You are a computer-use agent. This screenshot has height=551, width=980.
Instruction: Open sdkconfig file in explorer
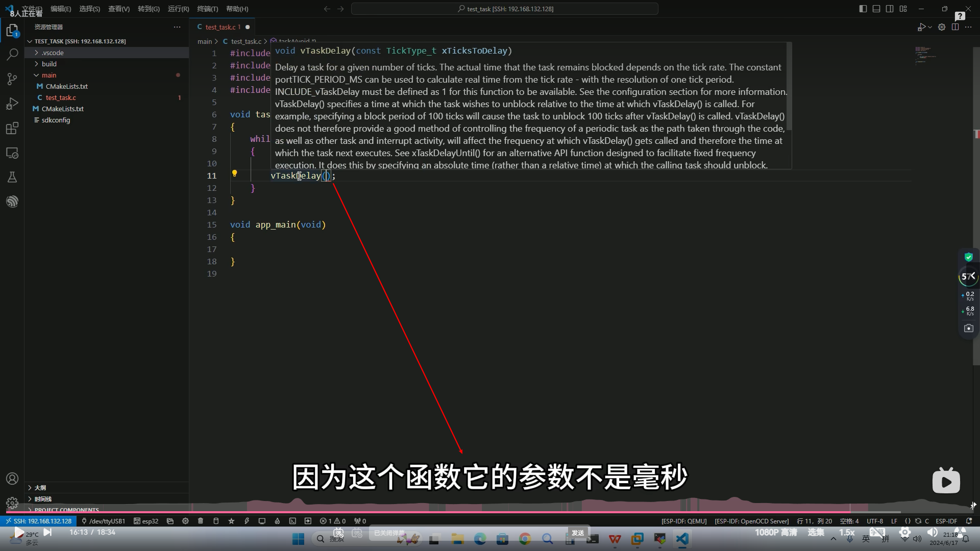click(x=107, y=120)
